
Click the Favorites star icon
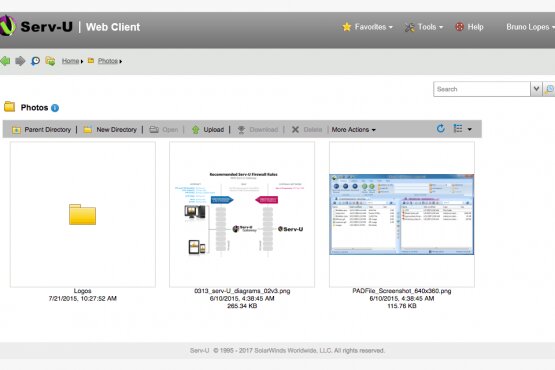347,27
